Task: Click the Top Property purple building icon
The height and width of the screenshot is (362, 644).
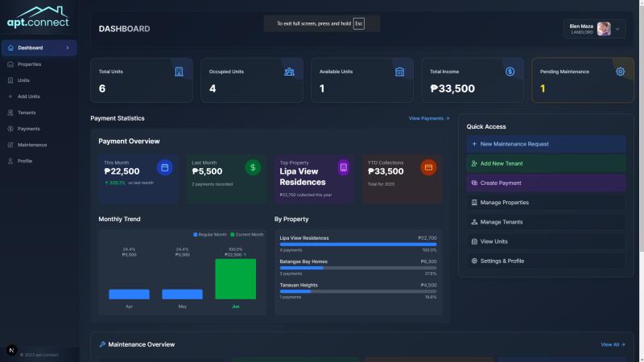Action: [344, 167]
